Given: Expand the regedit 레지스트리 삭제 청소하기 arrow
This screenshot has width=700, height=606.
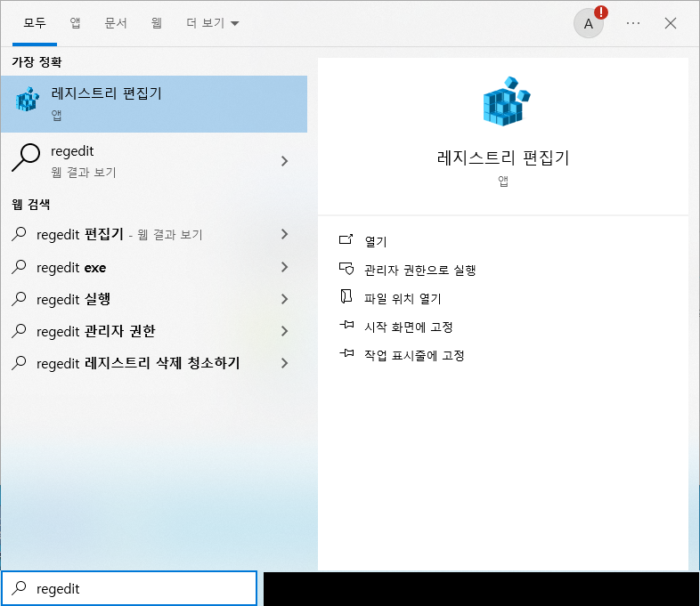Looking at the screenshot, I should point(284,363).
